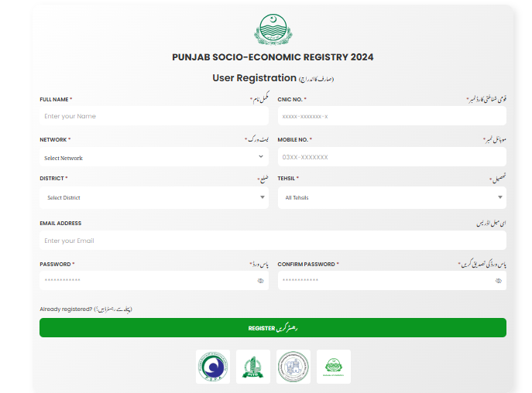Click the green Register button

(x=273, y=327)
